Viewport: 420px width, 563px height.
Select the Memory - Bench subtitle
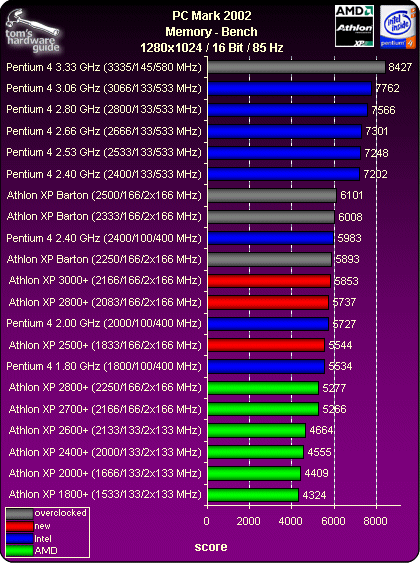coord(211,32)
